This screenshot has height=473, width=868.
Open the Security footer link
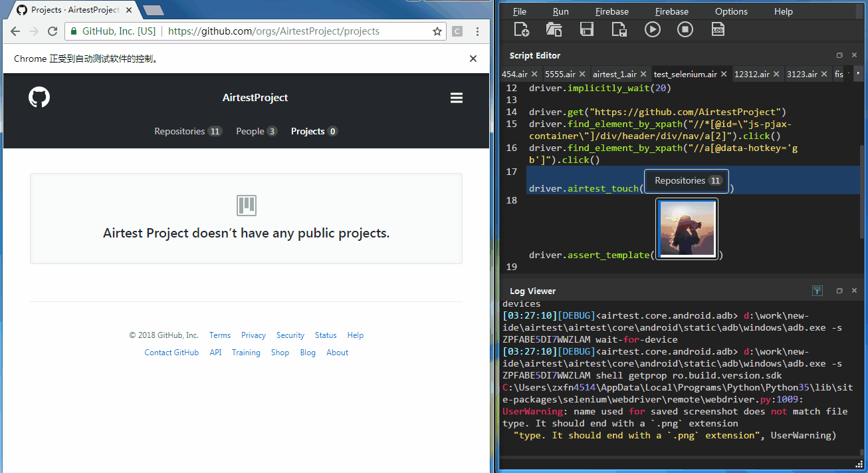click(290, 335)
